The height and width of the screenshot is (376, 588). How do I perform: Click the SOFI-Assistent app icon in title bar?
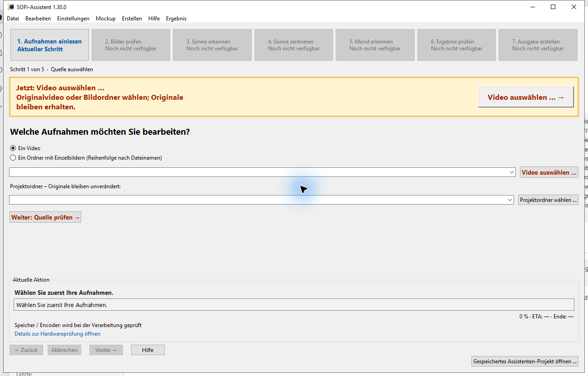pos(11,7)
